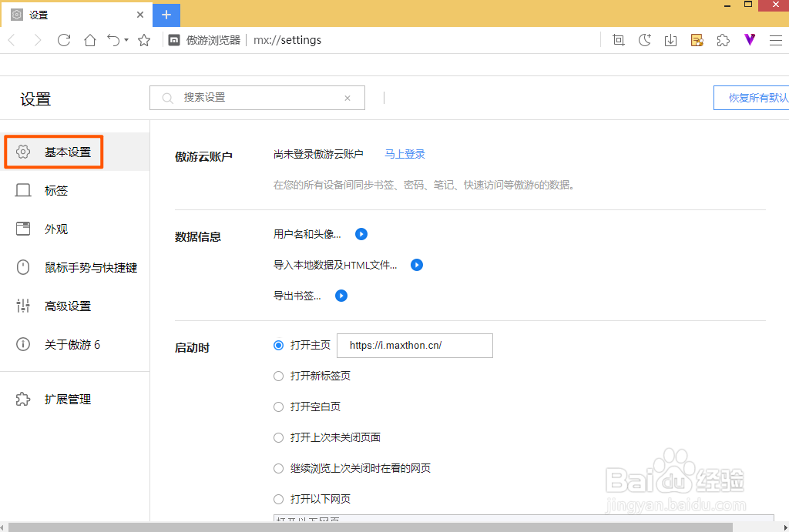Image resolution: width=789 pixels, height=532 pixels.
Task: Open the main hamburger menu
Action: click(x=776, y=40)
